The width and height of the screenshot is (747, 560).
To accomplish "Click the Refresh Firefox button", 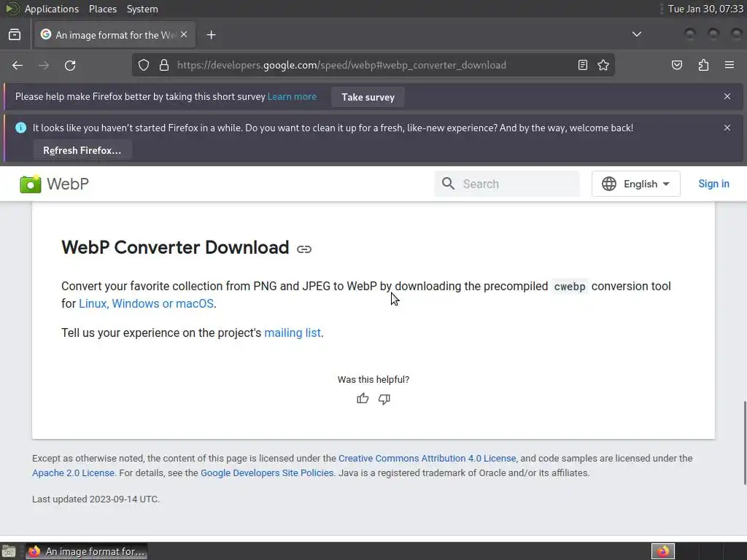I will 82,150.
